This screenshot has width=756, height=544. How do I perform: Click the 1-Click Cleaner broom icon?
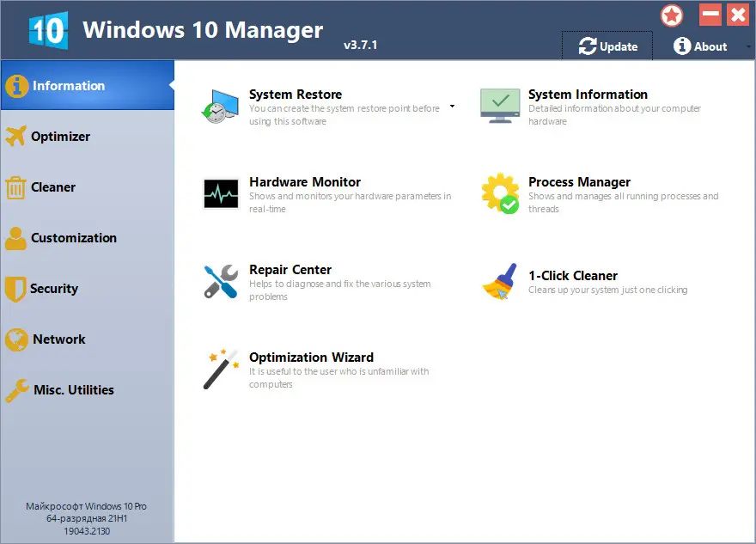500,282
